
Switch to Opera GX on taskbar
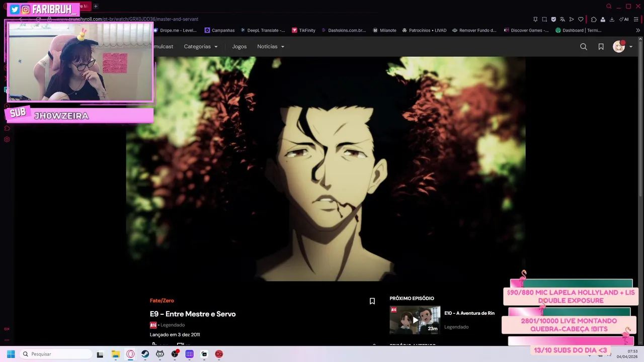[x=130, y=354]
